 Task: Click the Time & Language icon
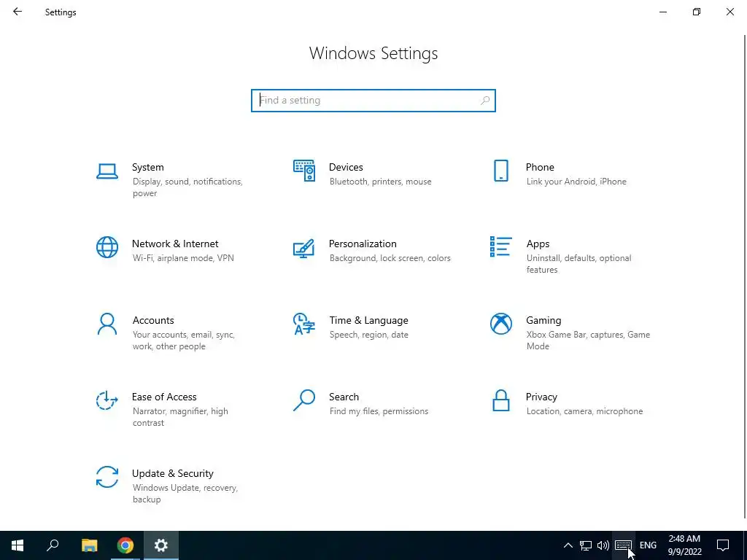(304, 324)
